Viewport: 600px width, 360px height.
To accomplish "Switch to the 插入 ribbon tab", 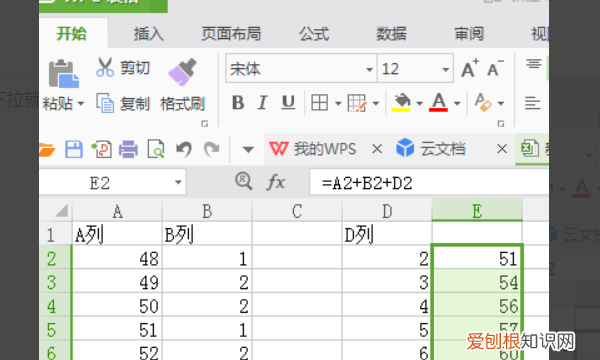I will pyautogui.click(x=148, y=34).
